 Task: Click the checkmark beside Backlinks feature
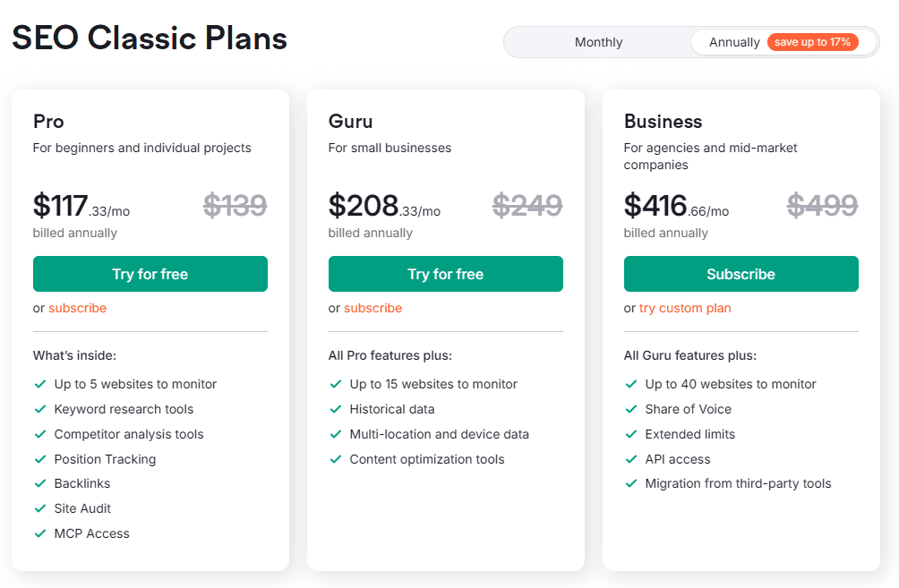point(39,483)
